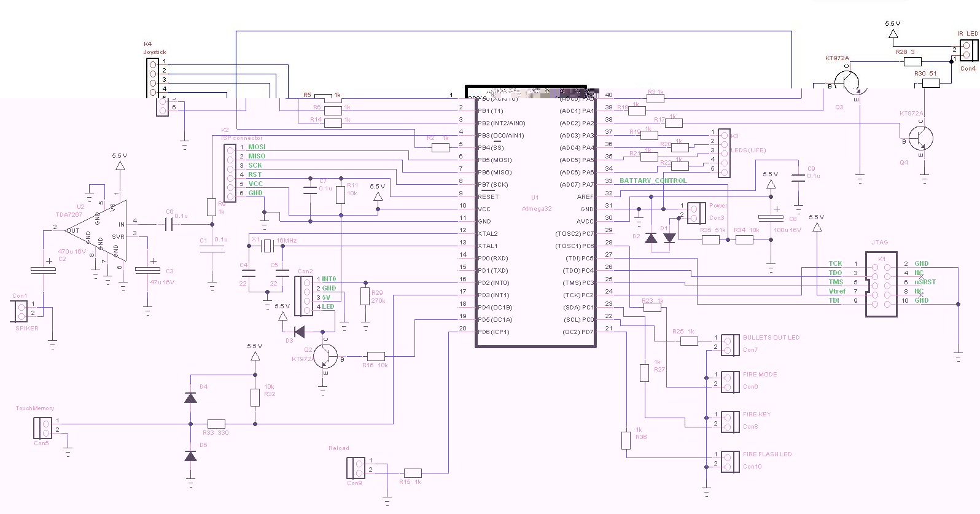Click resistor R33 330 symbol

coord(216,424)
